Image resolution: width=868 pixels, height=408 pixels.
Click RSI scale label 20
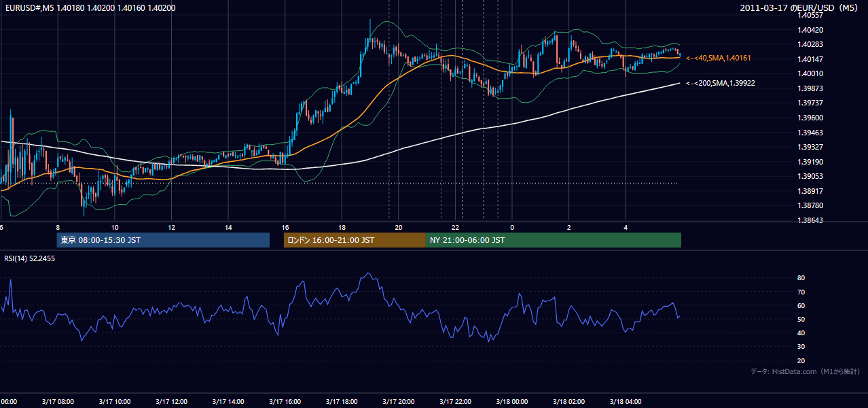pyautogui.click(x=801, y=360)
